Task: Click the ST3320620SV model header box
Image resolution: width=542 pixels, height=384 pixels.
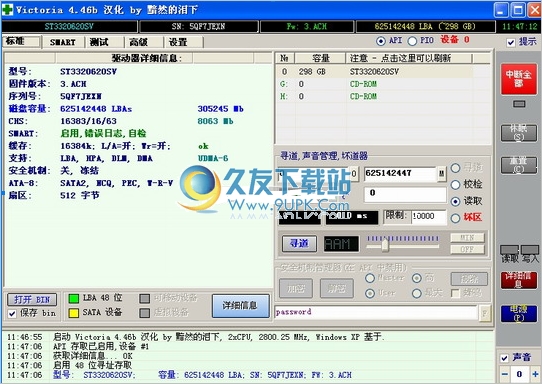Action: click(69, 27)
